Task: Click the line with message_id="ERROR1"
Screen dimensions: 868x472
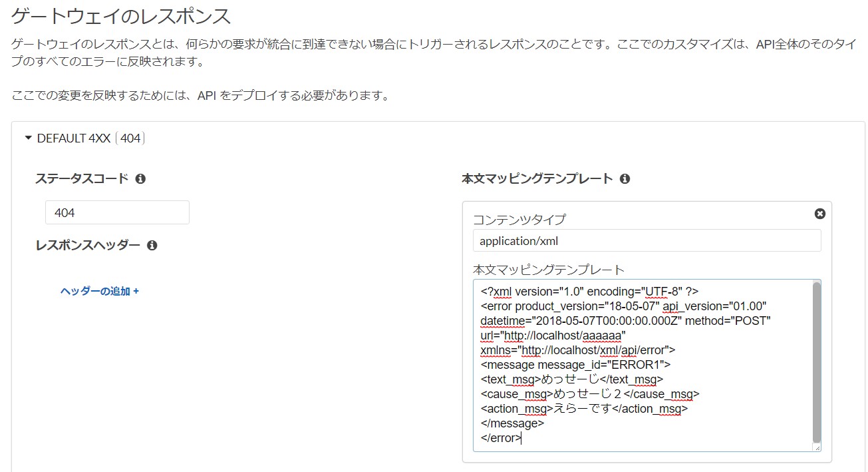Action: click(575, 365)
